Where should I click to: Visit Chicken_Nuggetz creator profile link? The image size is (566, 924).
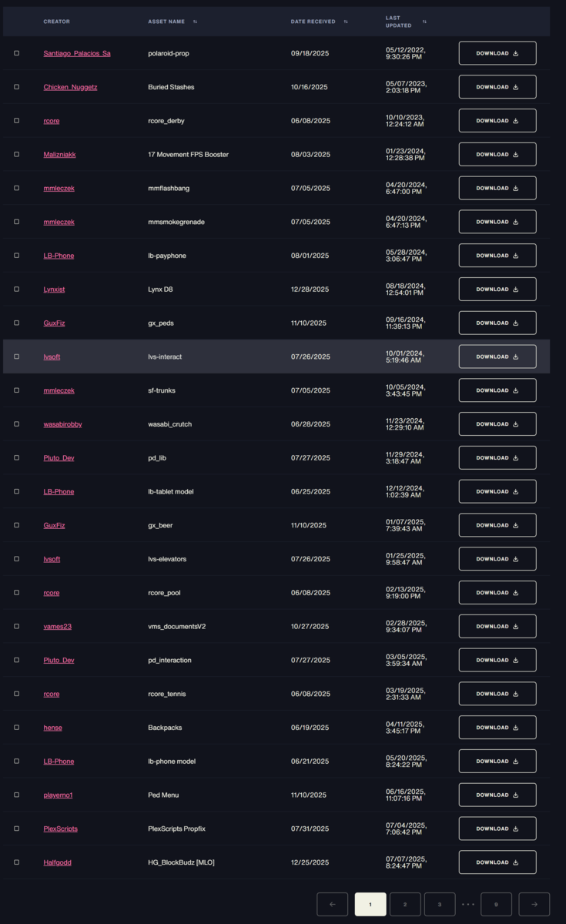(x=70, y=87)
